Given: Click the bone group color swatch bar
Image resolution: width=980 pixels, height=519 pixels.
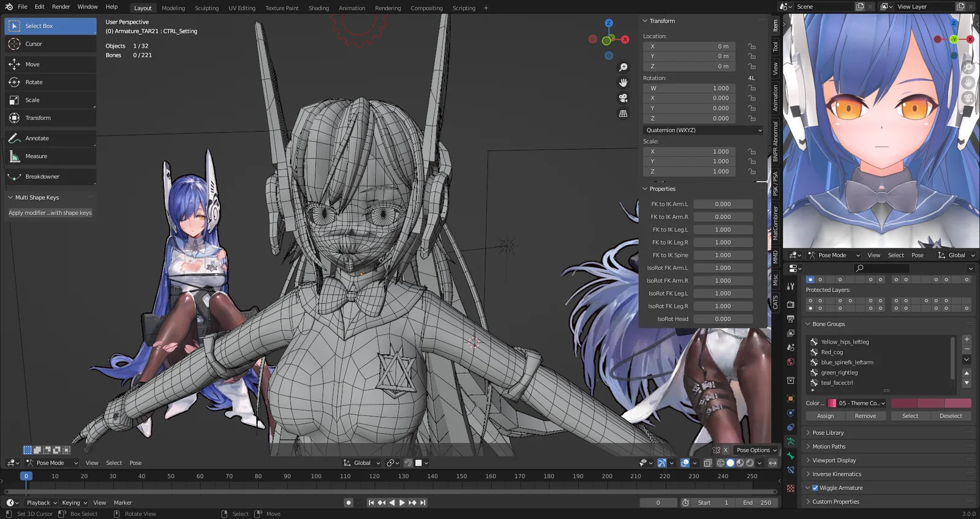Looking at the screenshot, I should point(931,403).
